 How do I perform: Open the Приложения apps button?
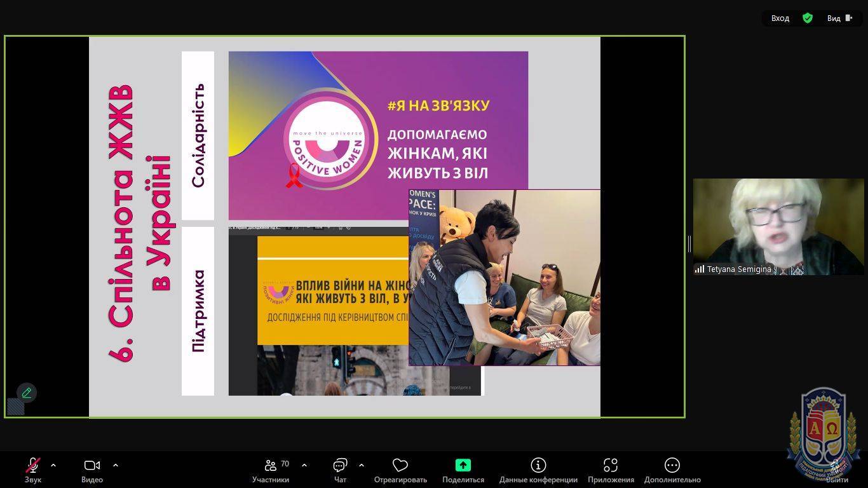coord(611,470)
